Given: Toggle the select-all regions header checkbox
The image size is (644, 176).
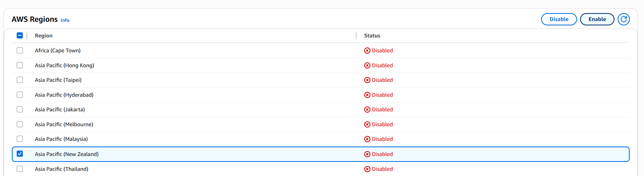Looking at the screenshot, I should pyautogui.click(x=20, y=36).
